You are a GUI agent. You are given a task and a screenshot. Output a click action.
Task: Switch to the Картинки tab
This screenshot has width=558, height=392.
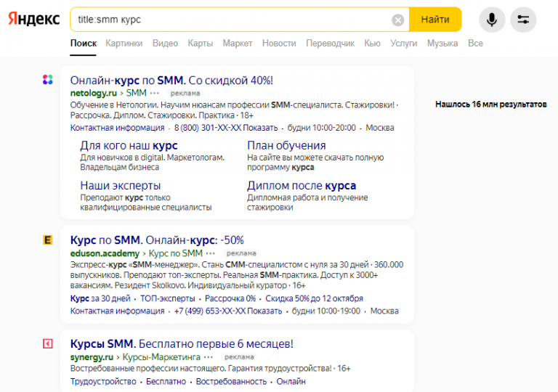tap(124, 44)
